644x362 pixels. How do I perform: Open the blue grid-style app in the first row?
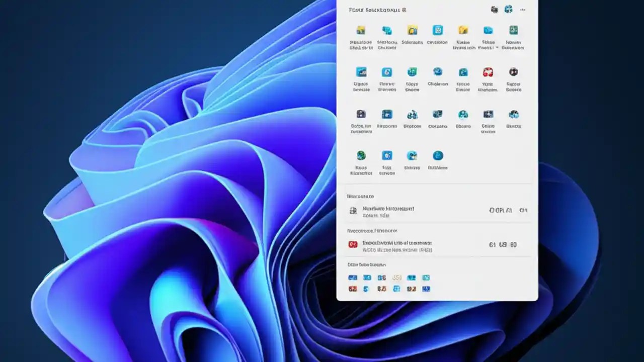pyautogui.click(x=437, y=30)
